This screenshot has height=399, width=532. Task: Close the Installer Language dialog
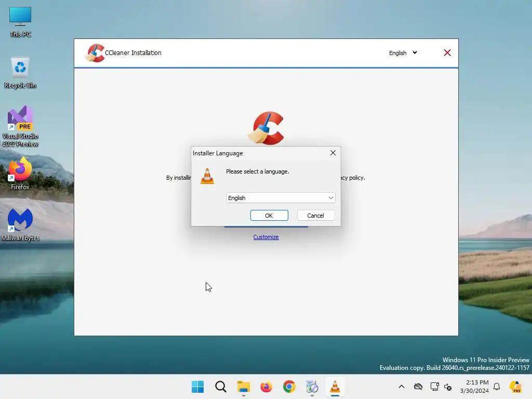[x=333, y=153]
